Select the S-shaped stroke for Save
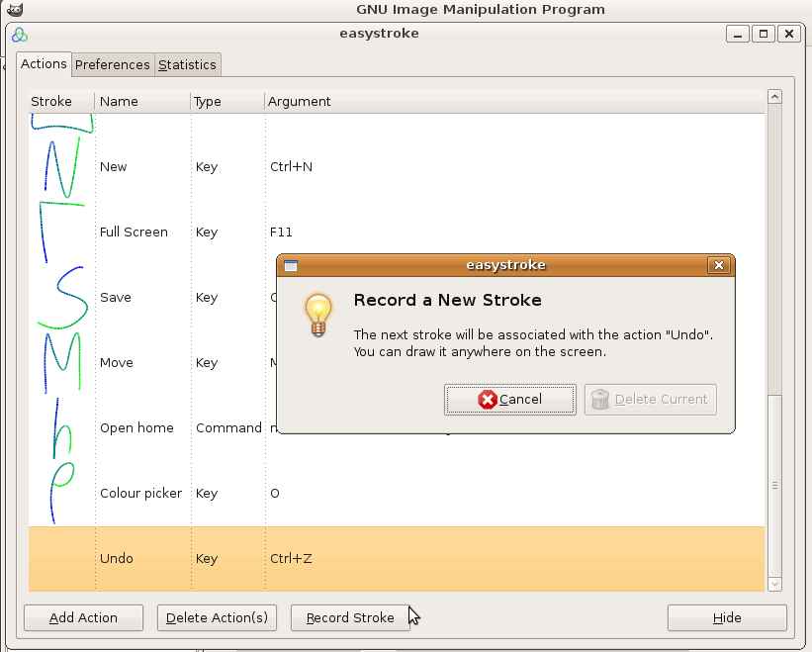This screenshot has width=812, height=652. pyautogui.click(x=62, y=298)
